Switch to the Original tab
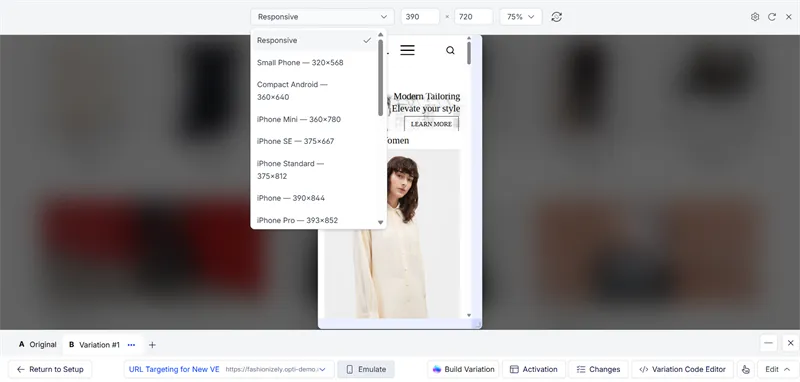 point(37,345)
